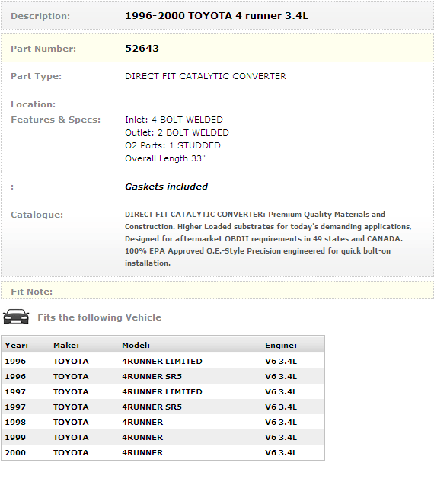
Task: Select the 1999 TOYOTA 4RUNNER row
Action: click(163, 437)
